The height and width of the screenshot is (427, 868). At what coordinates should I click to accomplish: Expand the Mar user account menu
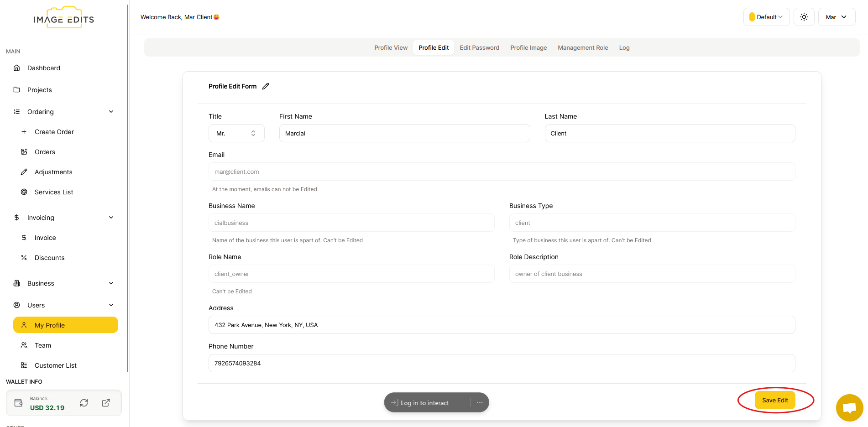click(x=836, y=17)
